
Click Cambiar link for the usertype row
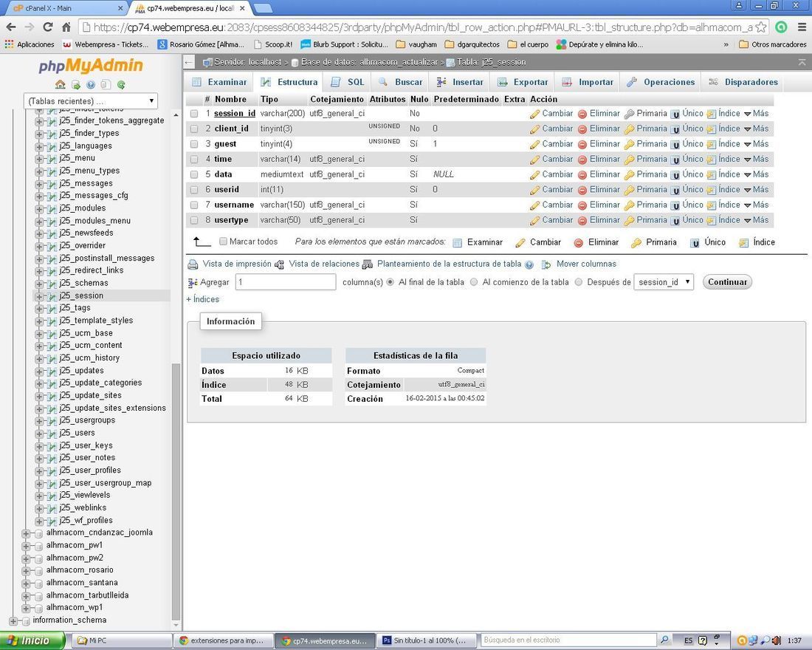557,220
